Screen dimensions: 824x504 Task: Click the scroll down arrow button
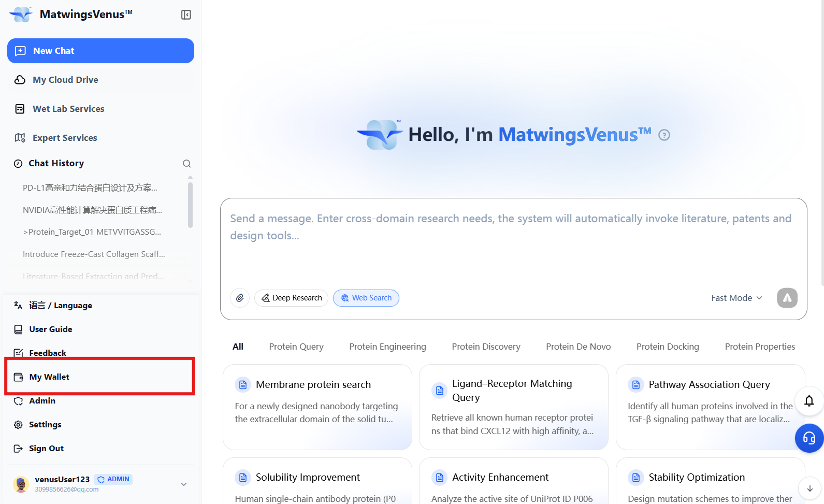[810, 488]
